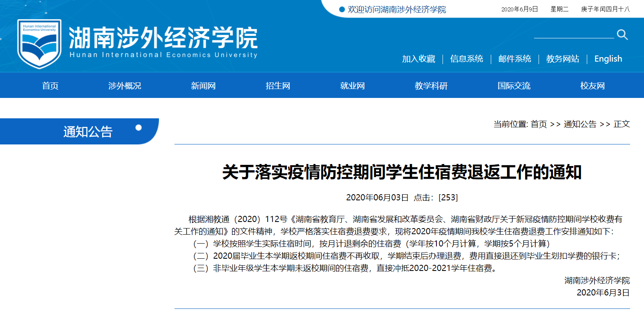Open 涉外概况 menu item

point(125,86)
